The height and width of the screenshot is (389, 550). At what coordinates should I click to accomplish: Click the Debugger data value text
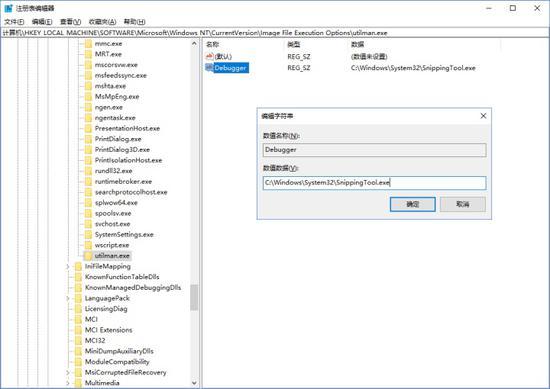point(413,68)
